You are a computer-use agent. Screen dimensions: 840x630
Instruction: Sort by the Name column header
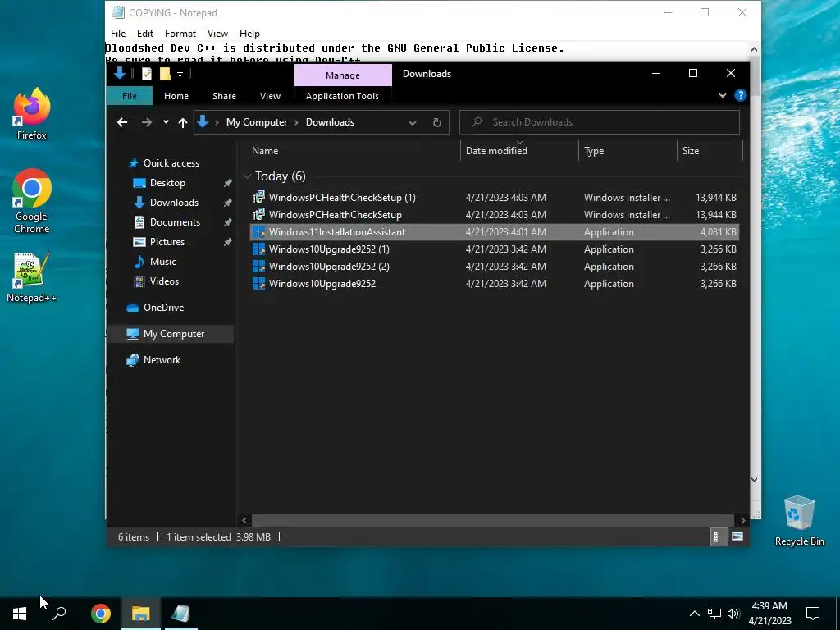tap(265, 151)
